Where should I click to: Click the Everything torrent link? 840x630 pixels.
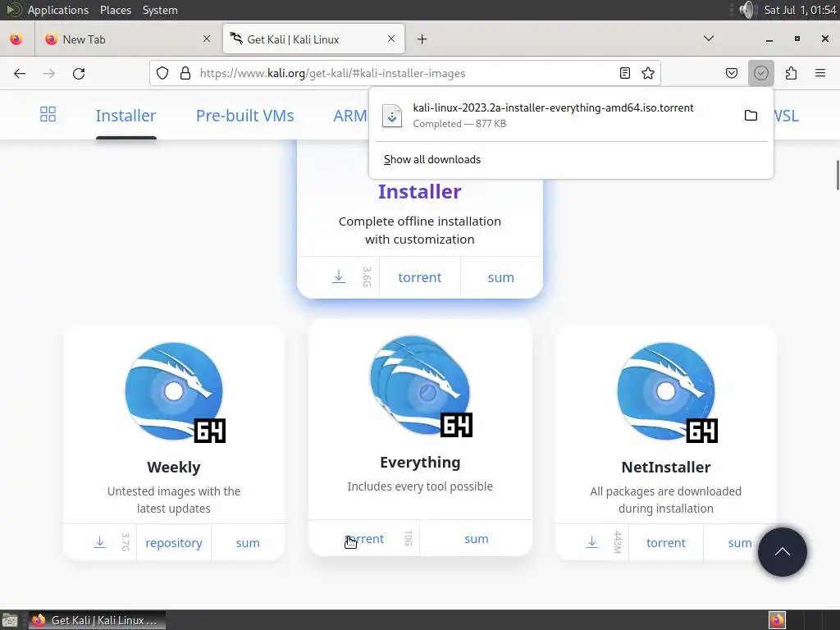pyautogui.click(x=363, y=539)
